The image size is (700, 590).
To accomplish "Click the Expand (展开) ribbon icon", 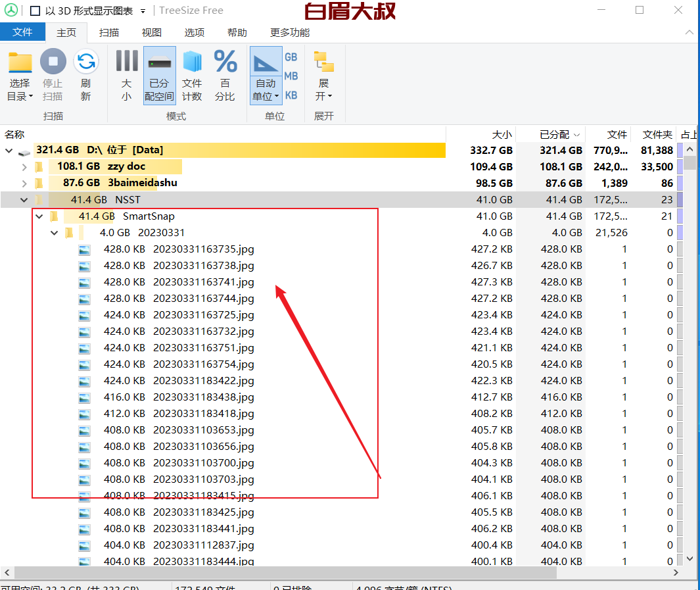I will (323, 62).
